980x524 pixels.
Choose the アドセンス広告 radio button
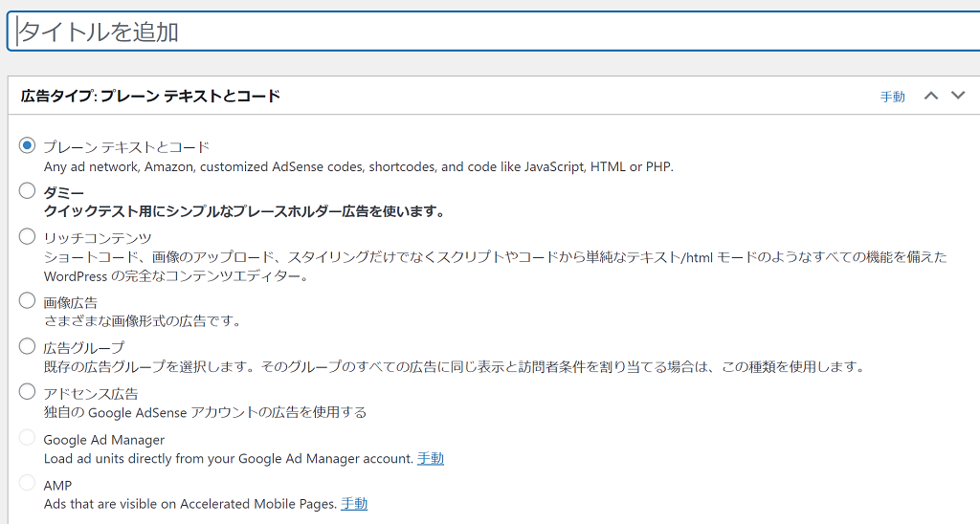click(27, 391)
